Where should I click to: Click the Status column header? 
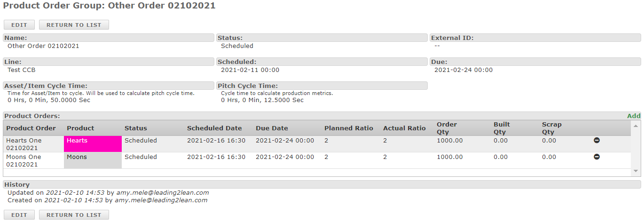pos(136,128)
